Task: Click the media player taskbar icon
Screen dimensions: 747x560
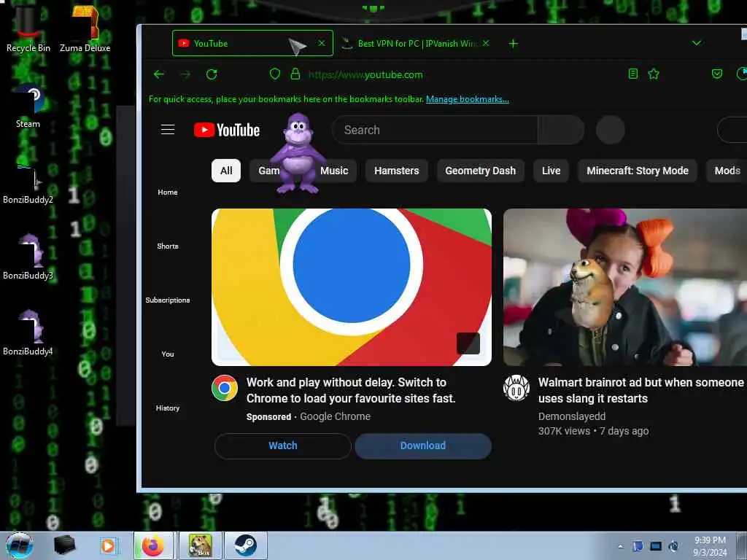Action: click(108, 545)
